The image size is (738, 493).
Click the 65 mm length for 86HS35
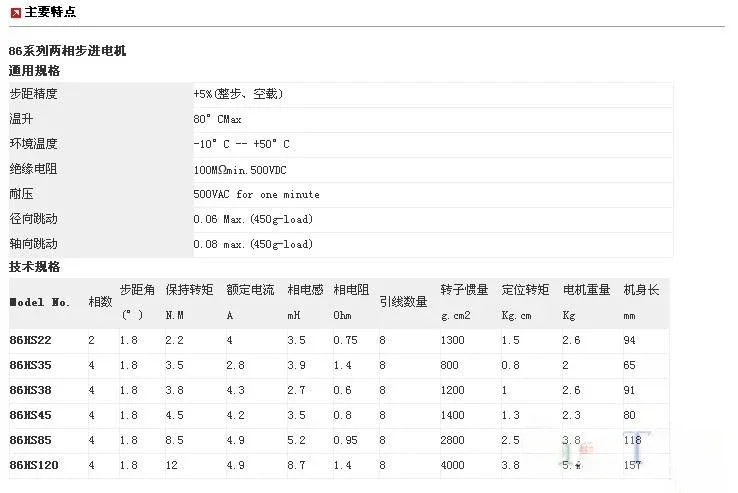[630, 365]
